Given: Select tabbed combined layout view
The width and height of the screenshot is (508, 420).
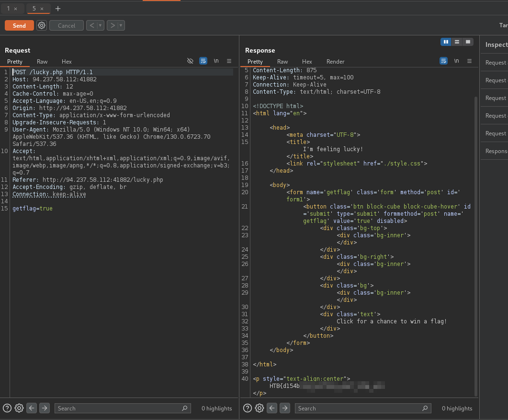Looking at the screenshot, I should point(468,42).
